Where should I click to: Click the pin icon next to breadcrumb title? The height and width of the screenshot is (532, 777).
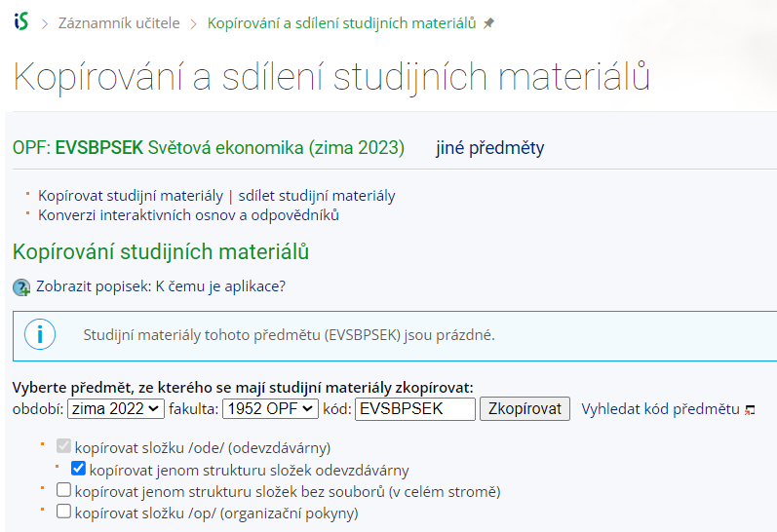coord(488,23)
